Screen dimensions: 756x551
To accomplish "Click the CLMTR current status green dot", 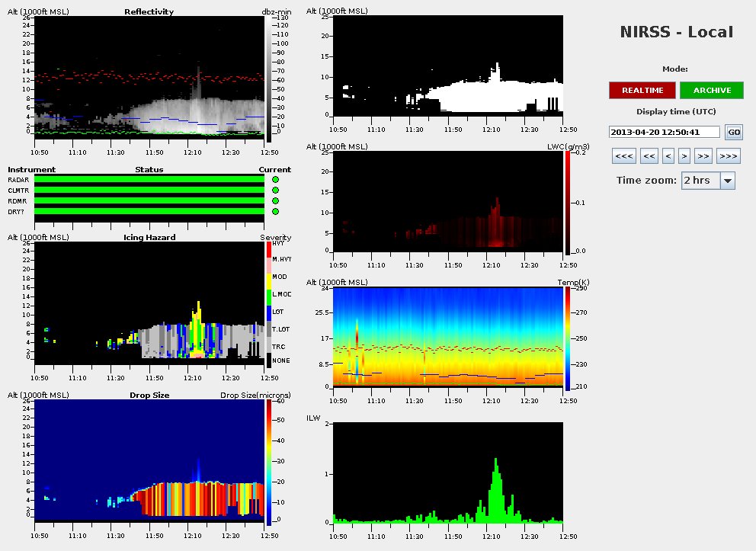I will [x=275, y=190].
